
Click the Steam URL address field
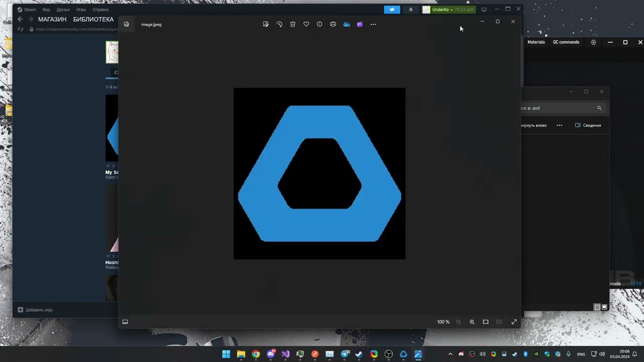(76, 29)
